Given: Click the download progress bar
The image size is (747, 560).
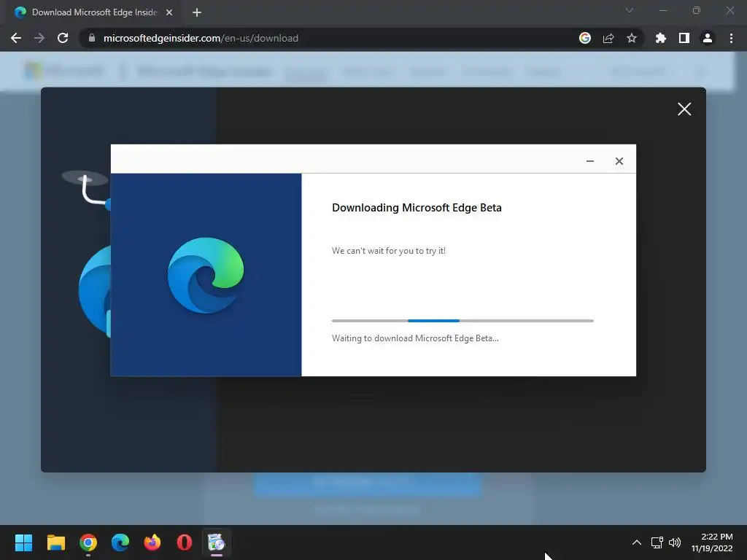Looking at the screenshot, I should point(462,321).
